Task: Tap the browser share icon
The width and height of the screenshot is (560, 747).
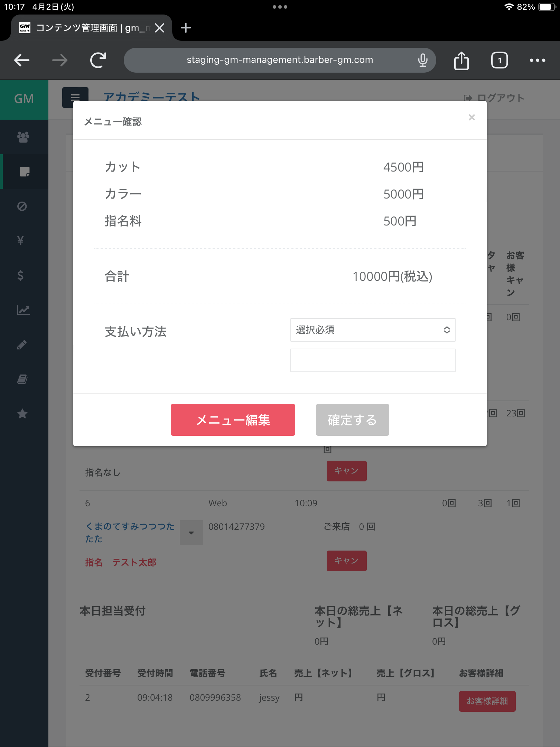Action: click(461, 61)
